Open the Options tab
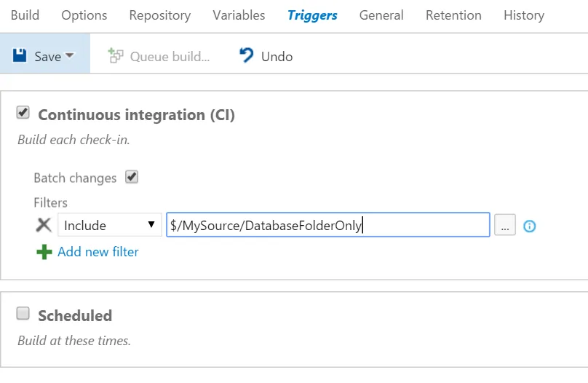Image resolution: width=588 pixels, height=383 pixels. coord(84,15)
